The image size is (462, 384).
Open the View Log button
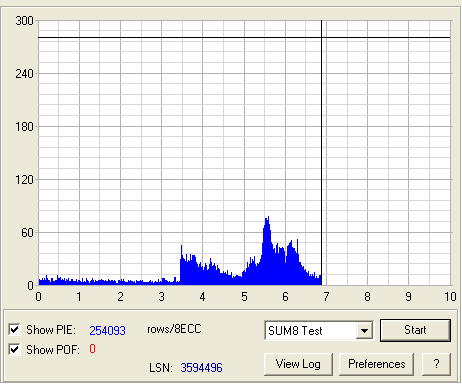(x=298, y=364)
